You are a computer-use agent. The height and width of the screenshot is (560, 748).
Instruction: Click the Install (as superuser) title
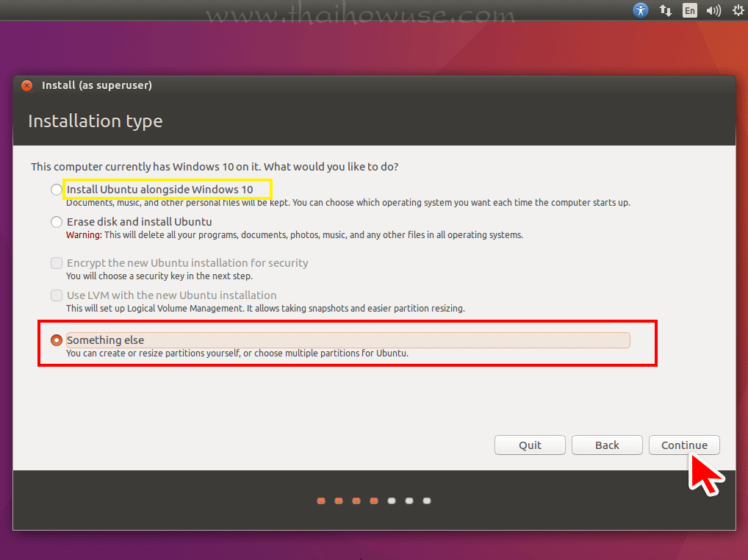coord(97,85)
